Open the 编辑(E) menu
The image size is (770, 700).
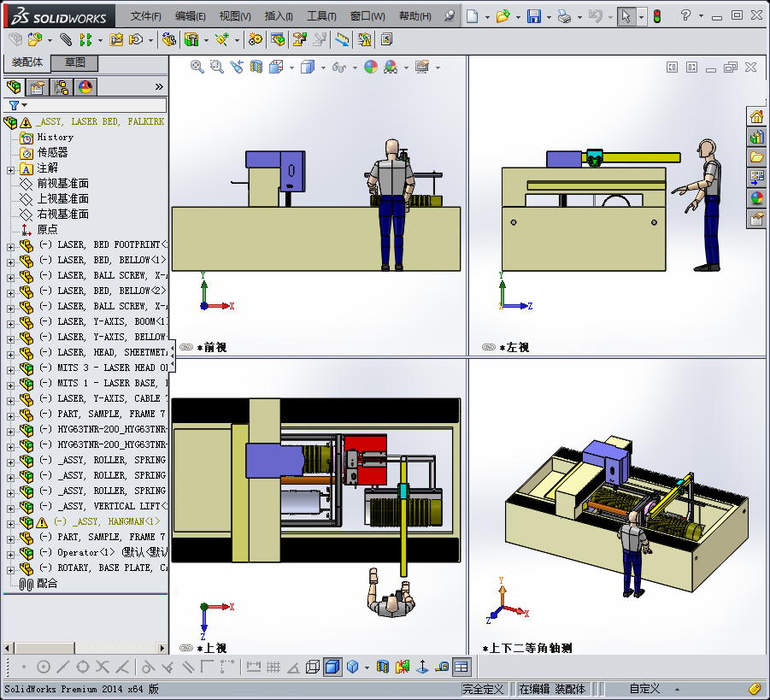[x=190, y=16]
